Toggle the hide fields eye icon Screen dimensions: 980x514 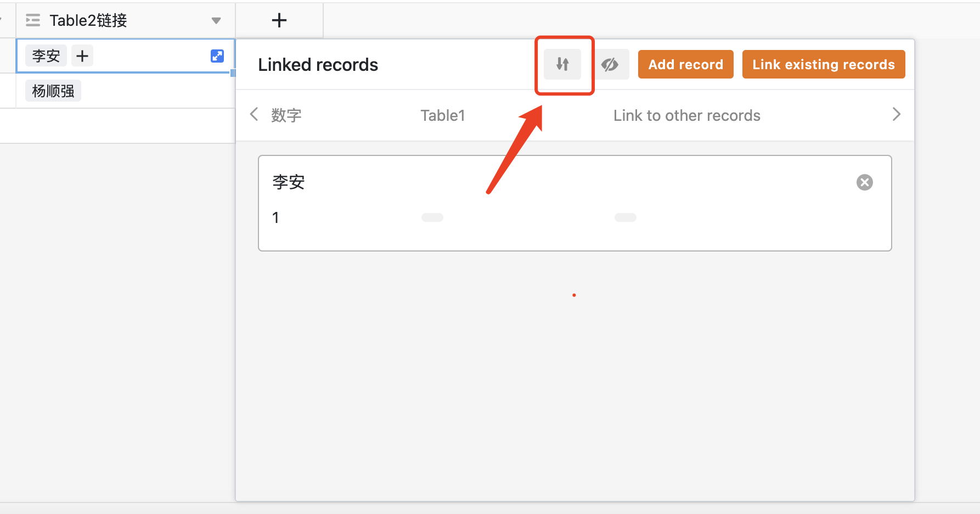tap(610, 65)
